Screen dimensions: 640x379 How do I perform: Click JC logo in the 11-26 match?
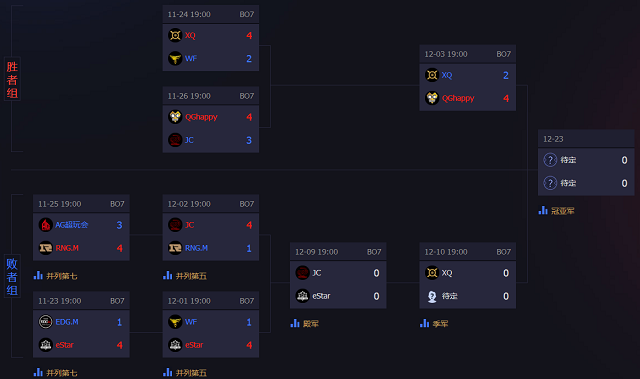point(175,140)
